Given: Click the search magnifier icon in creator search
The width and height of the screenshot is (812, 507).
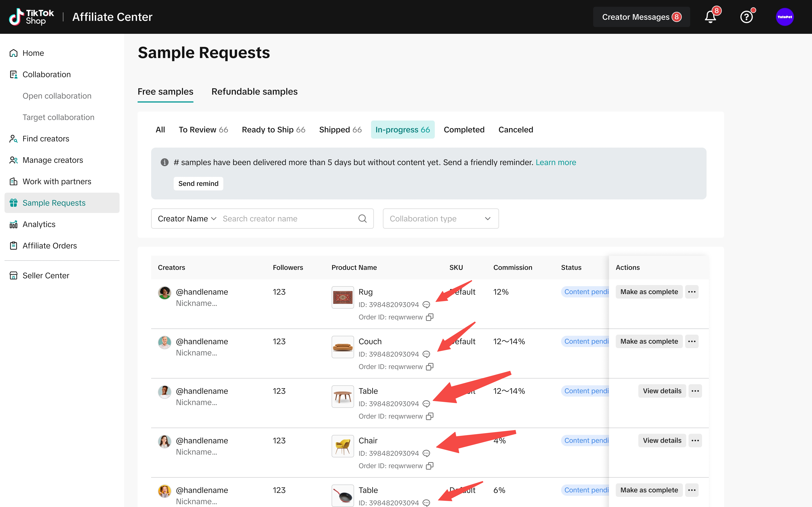Looking at the screenshot, I should pyautogui.click(x=362, y=219).
